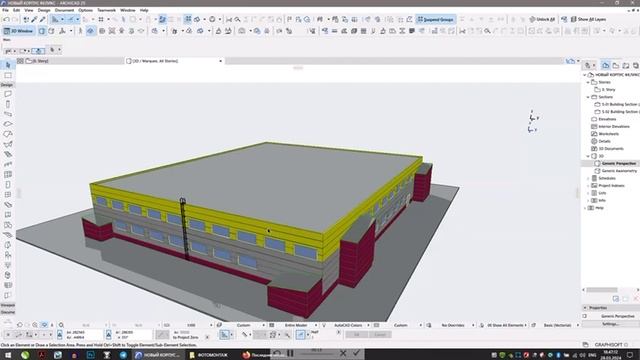Image resolution: width=640 pixels, height=360 pixels.
Task: Open the File menu
Action: tap(5, 10)
